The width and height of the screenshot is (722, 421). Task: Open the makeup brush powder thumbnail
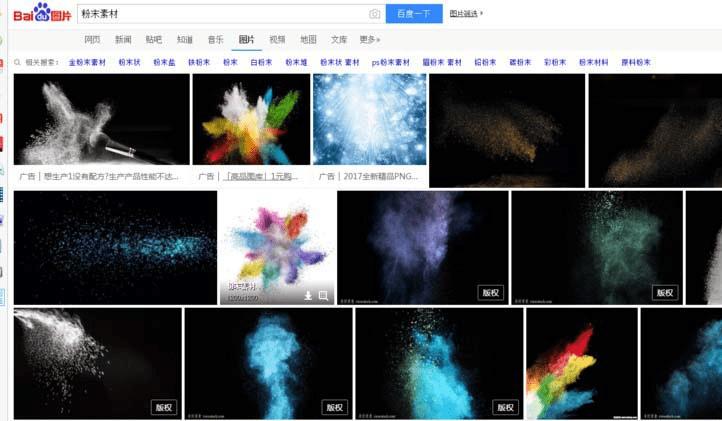coord(102,119)
